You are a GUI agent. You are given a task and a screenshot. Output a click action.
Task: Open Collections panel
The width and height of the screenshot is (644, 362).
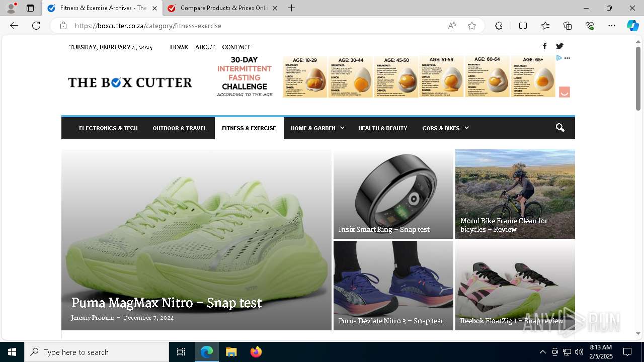[568, 26]
